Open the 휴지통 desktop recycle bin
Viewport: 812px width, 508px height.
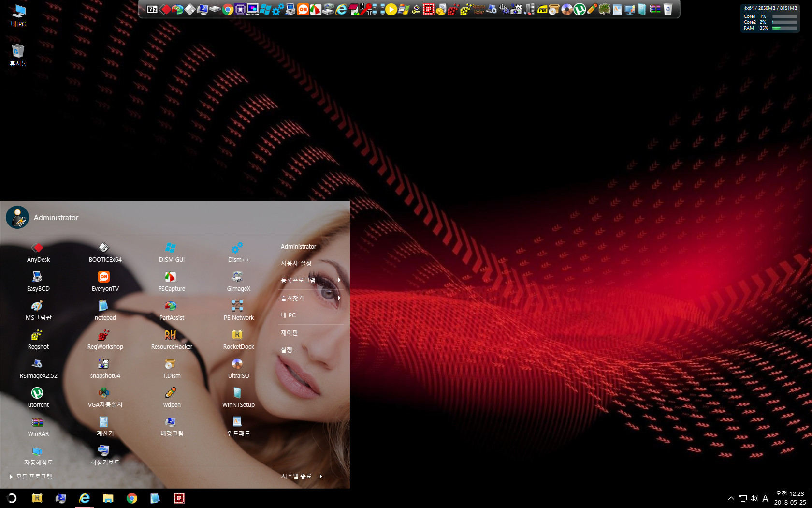click(x=18, y=55)
